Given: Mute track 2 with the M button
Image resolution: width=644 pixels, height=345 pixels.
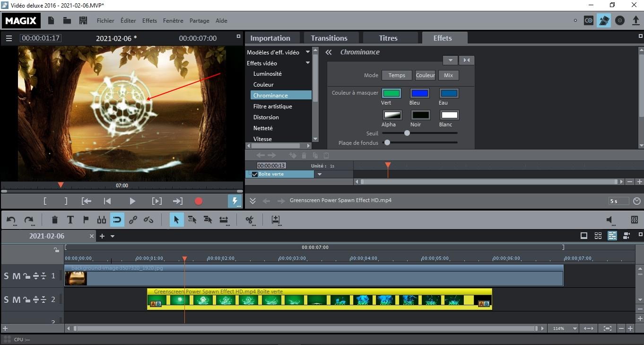Looking at the screenshot, I should 16,300.
